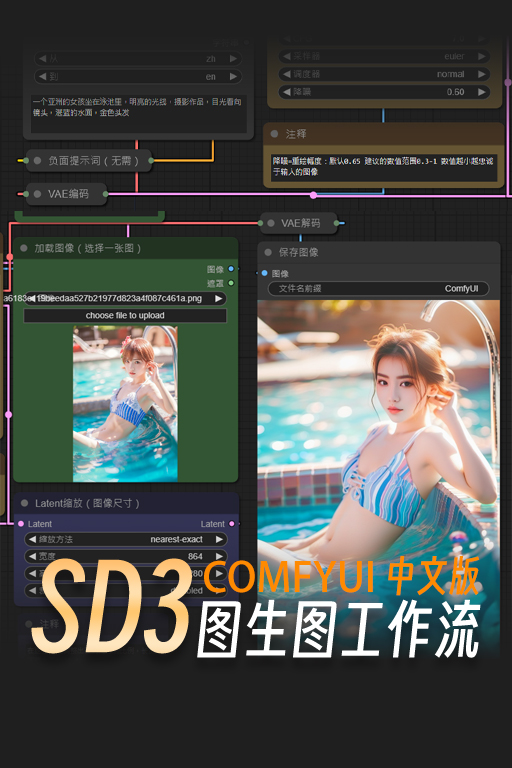Select next image file with right arrow
The height and width of the screenshot is (768, 512).
click(x=219, y=298)
